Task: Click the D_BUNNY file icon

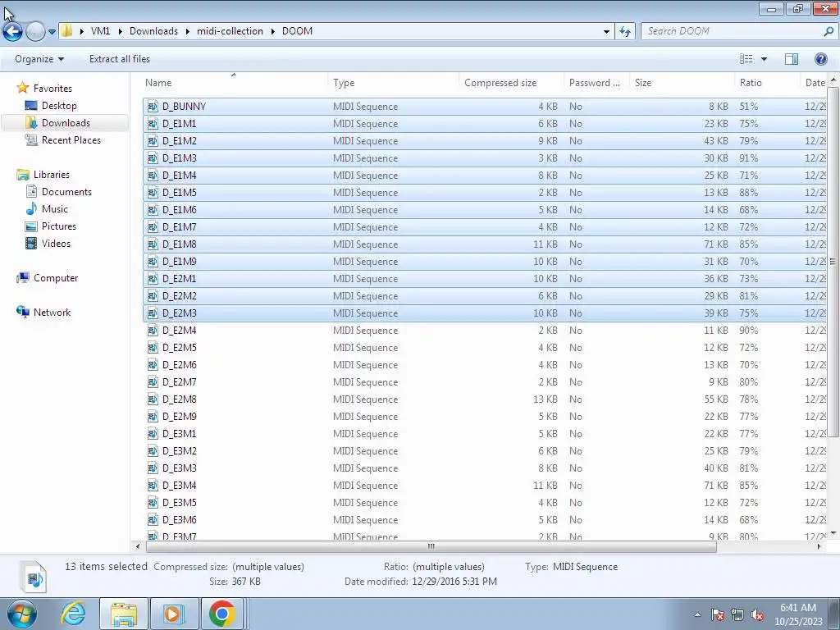Action: pyautogui.click(x=153, y=106)
